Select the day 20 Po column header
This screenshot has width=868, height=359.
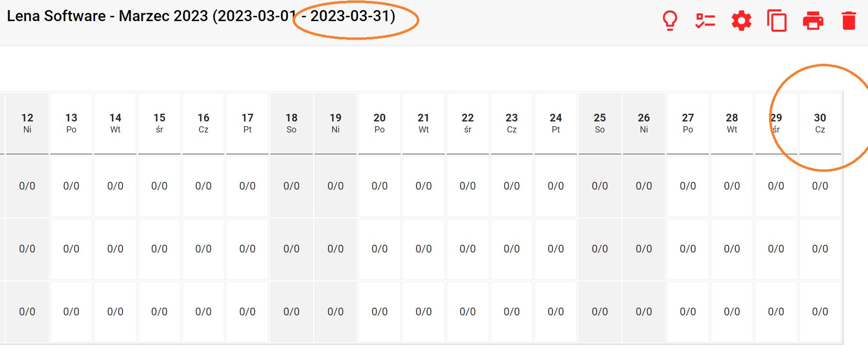379,123
